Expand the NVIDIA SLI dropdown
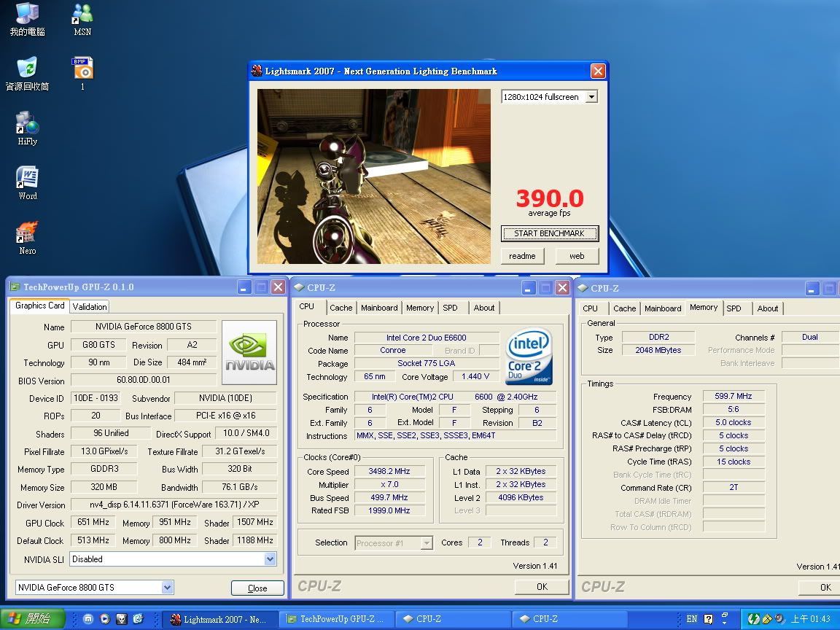Image resolution: width=840 pixels, height=630 pixels. tap(270, 559)
